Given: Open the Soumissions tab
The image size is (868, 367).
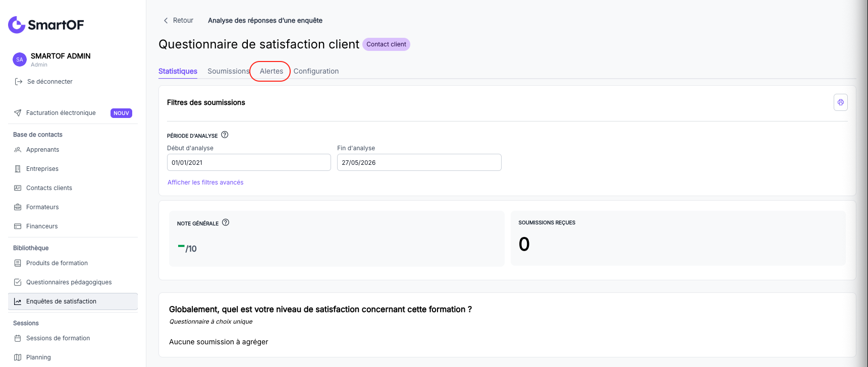Looking at the screenshot, I should coord(229,71).
